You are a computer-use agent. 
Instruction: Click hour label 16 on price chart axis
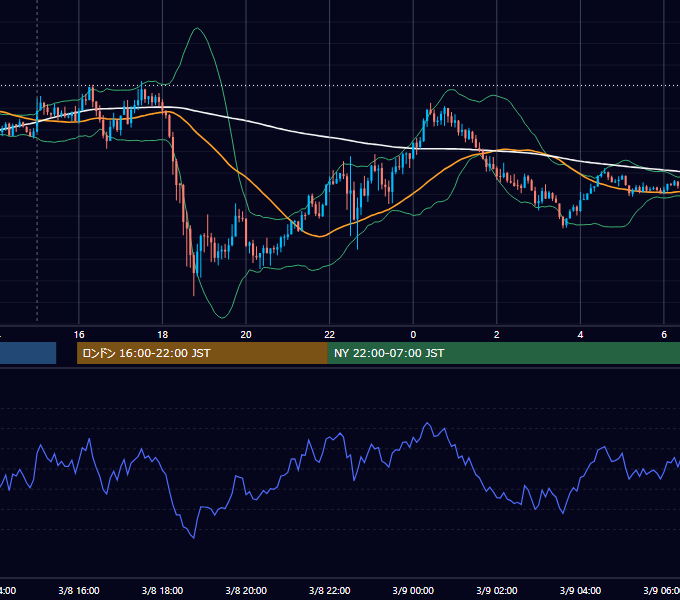79,335
